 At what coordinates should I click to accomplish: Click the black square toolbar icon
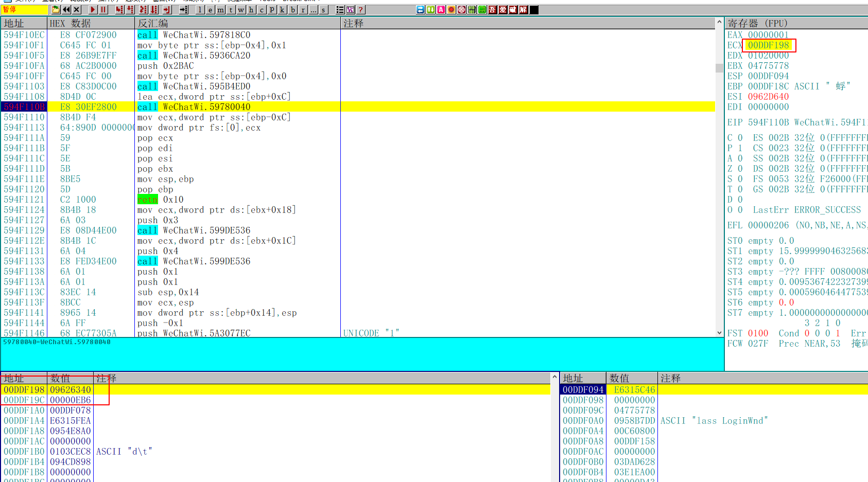[x=534, y=10]
